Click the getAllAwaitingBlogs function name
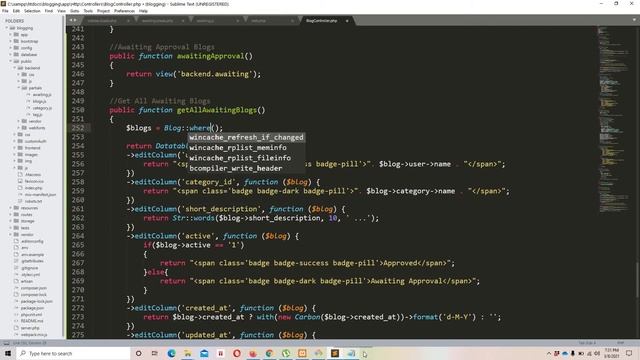The image size is (640, 360). click(217, 110)
